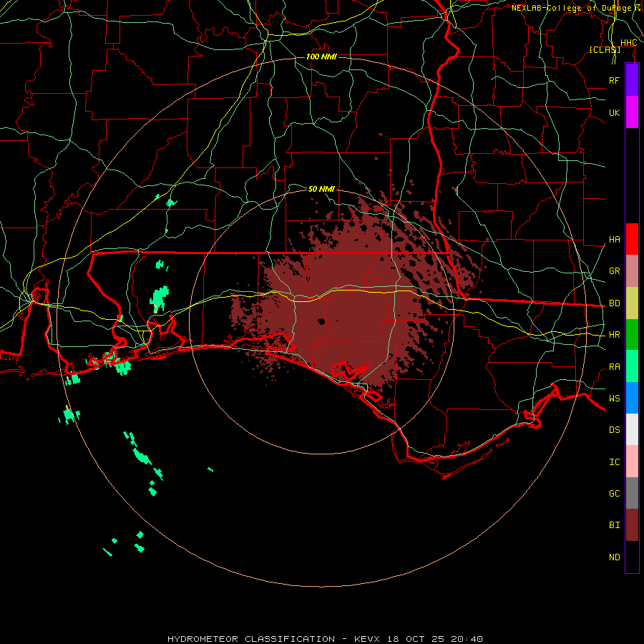This screenshot has height=644, width=644.
Task: Click the GC gray legend swatch
Action: tap(632, 493)
